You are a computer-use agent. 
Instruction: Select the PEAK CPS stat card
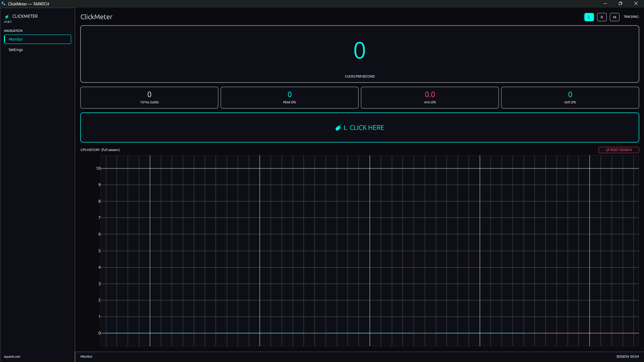pos(290,98)
